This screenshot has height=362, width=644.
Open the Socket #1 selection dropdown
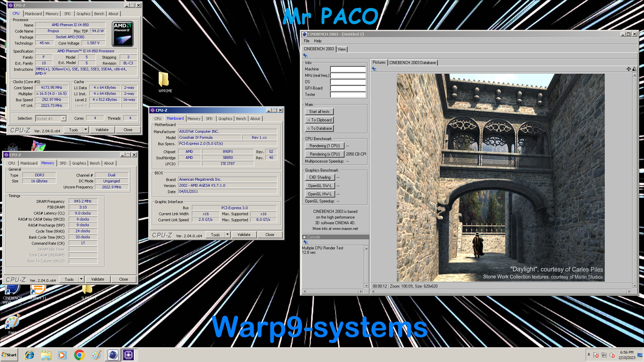63,118
